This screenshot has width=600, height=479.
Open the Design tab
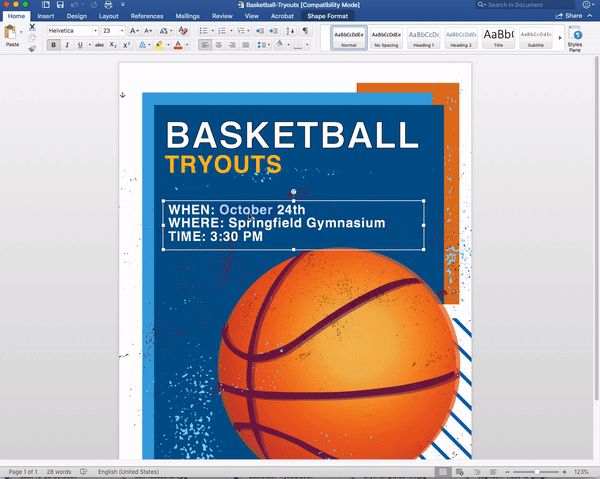tap(77, 16)
